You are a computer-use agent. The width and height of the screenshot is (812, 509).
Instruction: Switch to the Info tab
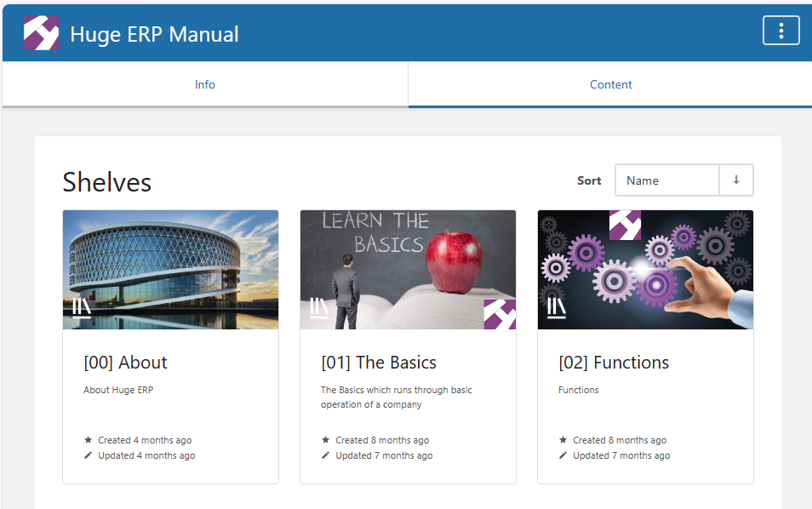click(x=205, y=84)
